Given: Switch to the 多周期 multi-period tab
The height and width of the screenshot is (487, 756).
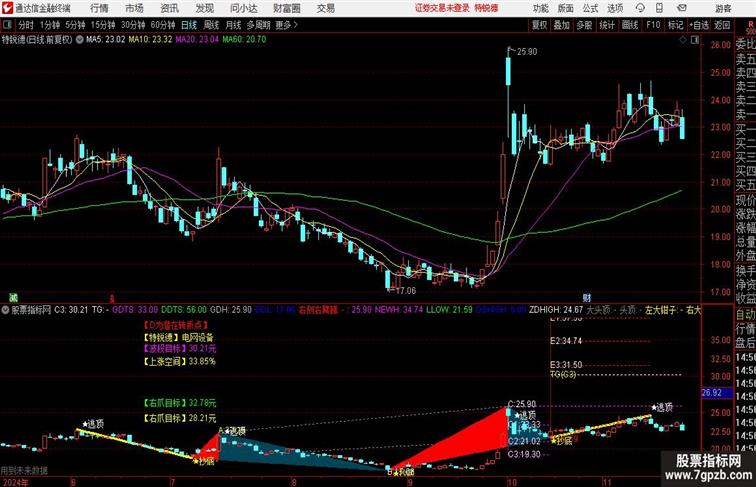Looking at the screenshot, I should [x=258, y=25].
